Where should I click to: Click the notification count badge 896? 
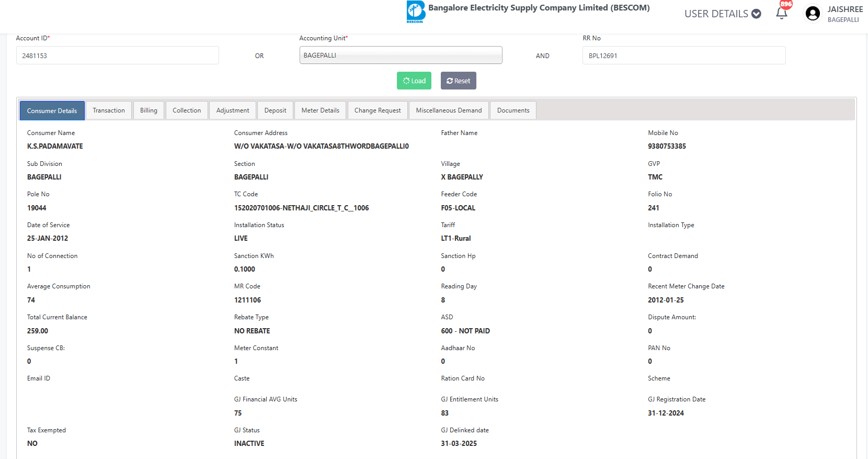786,4
